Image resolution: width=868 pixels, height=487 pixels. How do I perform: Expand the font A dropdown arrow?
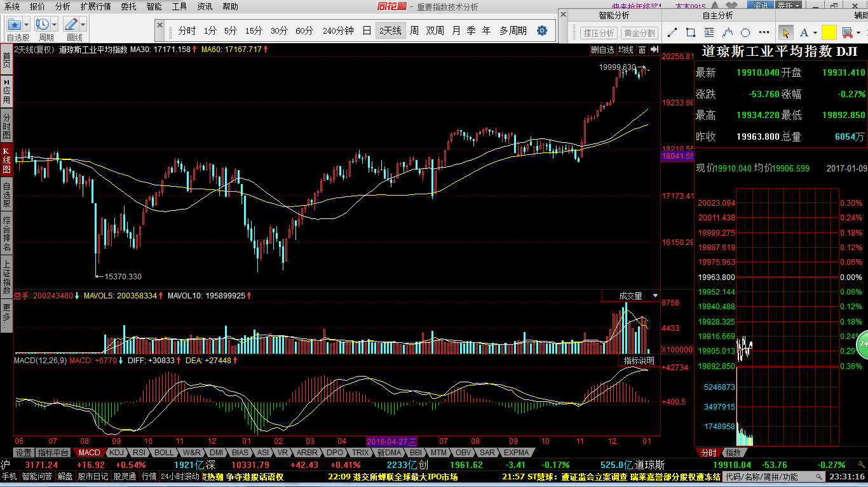click(815, 33)
